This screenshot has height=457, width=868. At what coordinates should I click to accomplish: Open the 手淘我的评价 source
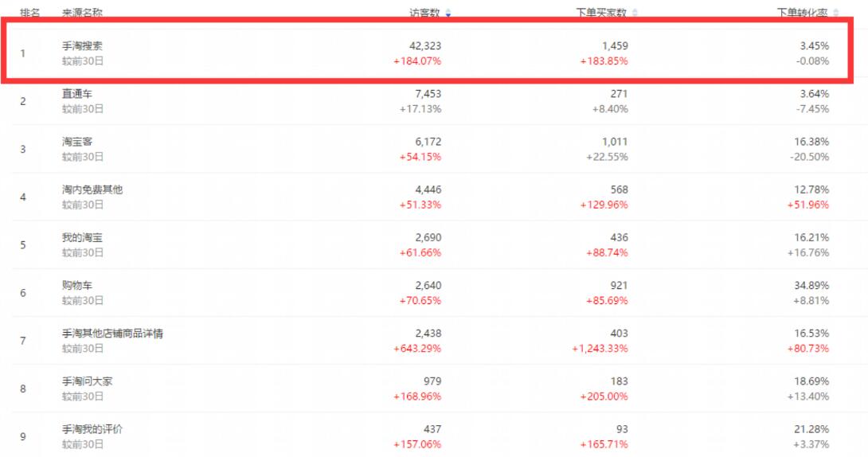pyautogui.click(x=92, y=429)
